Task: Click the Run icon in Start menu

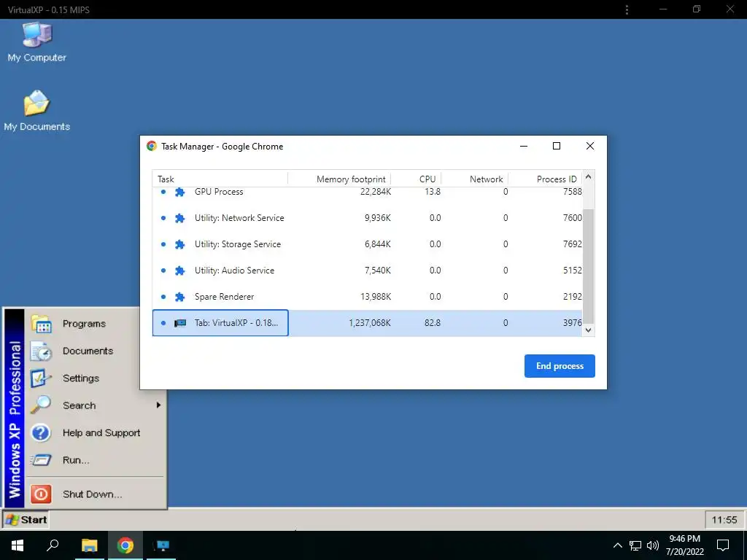Action: [x=41, y=460]
